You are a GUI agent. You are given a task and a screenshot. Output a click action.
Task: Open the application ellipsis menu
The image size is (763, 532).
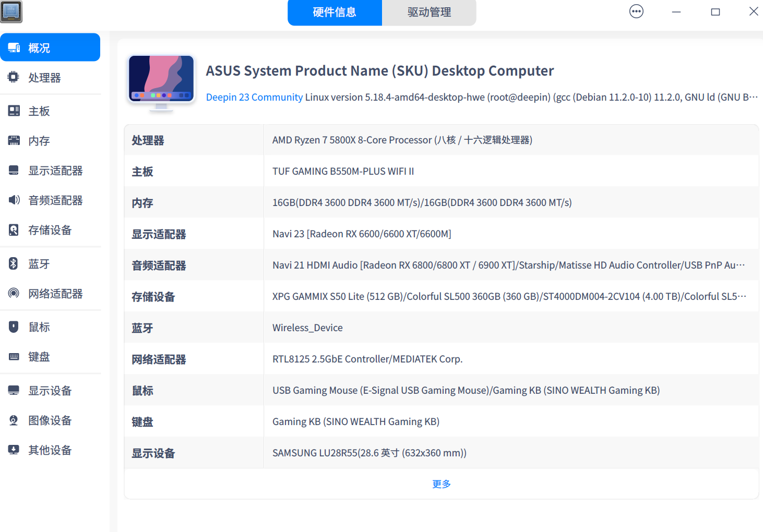click(636, 11)
